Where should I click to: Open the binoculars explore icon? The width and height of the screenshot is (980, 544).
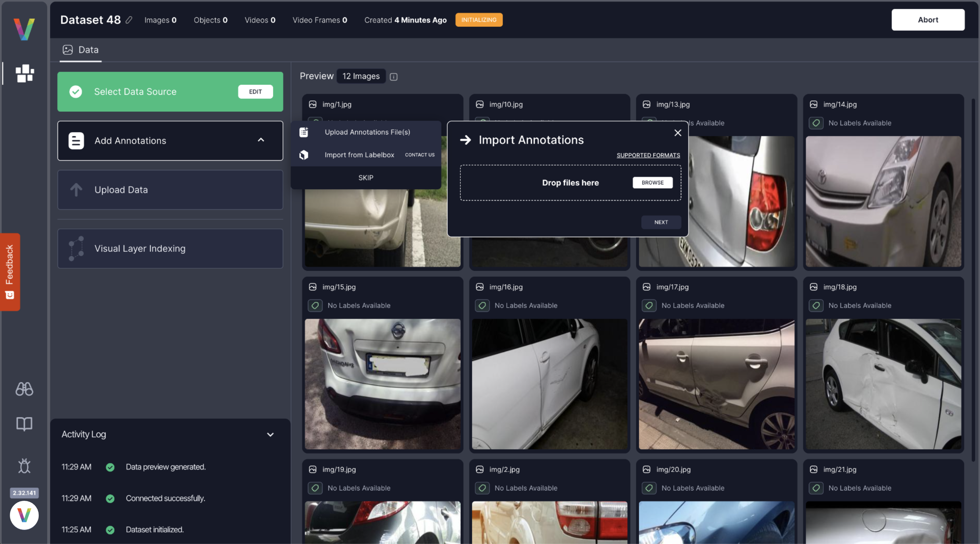tap(24, 389)
